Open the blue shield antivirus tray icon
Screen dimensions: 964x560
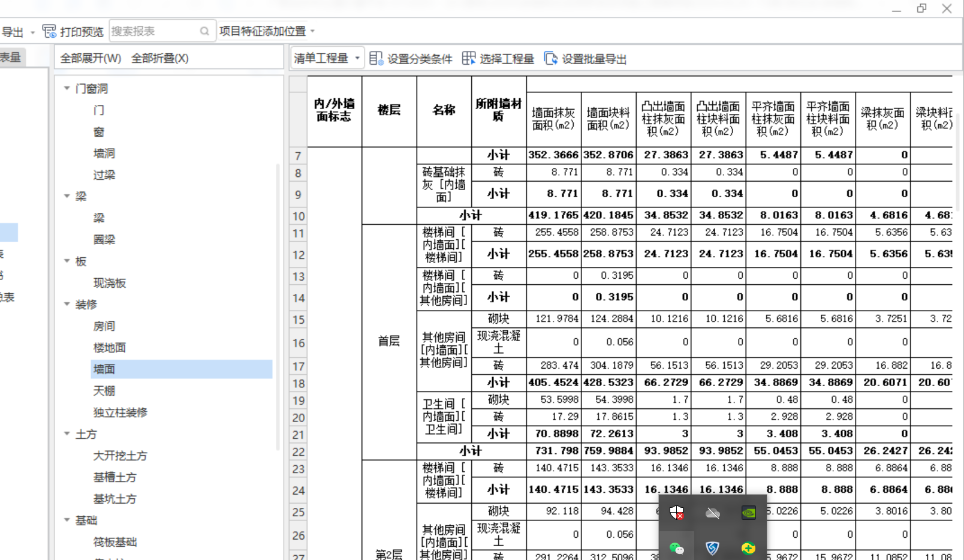pyautogui.click(x=712, y=548)
